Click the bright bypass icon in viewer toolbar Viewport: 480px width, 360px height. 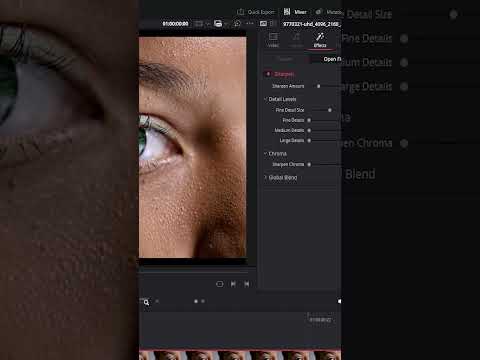coord(218,24)
